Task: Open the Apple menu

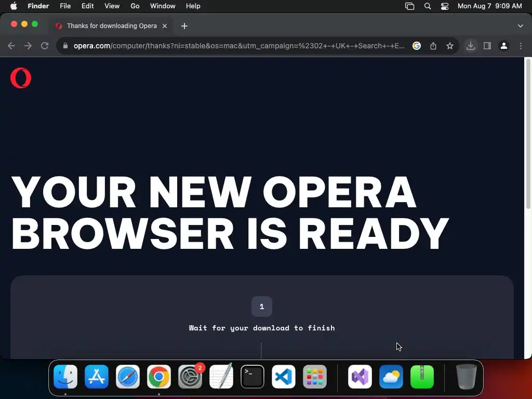Action: [x=14, y=6]
